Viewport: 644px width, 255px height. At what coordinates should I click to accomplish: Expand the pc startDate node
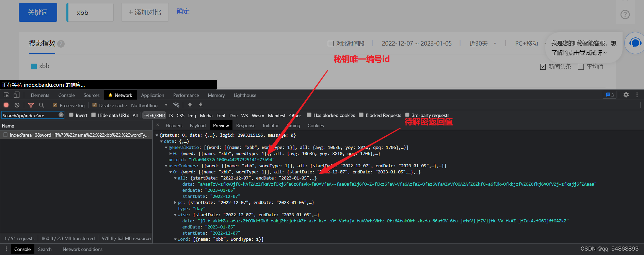[175, 203]
